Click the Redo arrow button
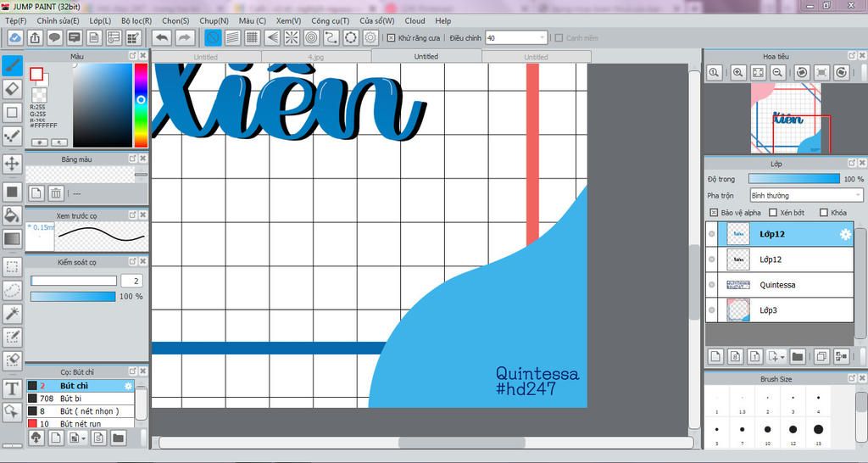Screen dimensions: 868x463 pyautogui.click(x=185, y=37)
